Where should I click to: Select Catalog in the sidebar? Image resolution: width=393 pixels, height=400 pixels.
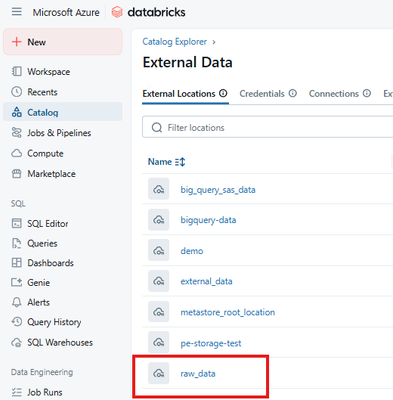click(63, 112)
